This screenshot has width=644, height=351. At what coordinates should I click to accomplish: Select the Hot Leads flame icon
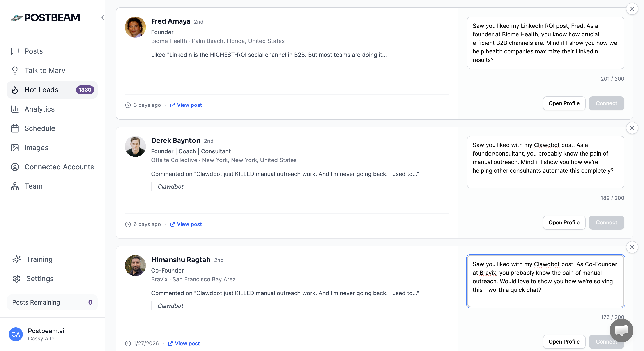(15, 90)
